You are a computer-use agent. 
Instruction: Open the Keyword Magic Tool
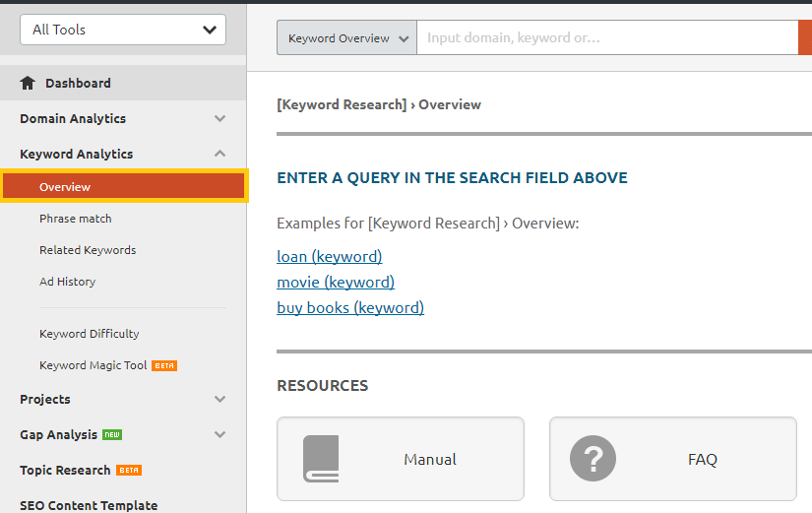coord(94,365)
